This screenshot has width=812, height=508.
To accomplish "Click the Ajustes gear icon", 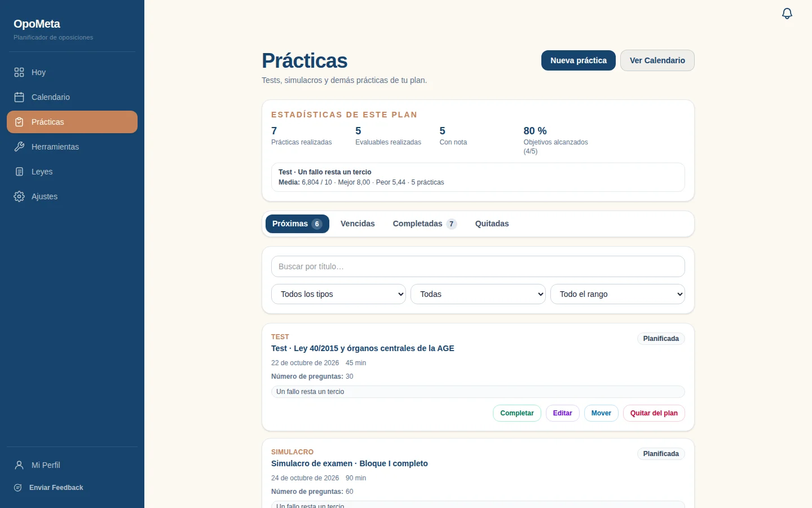I will coord(19,196).
